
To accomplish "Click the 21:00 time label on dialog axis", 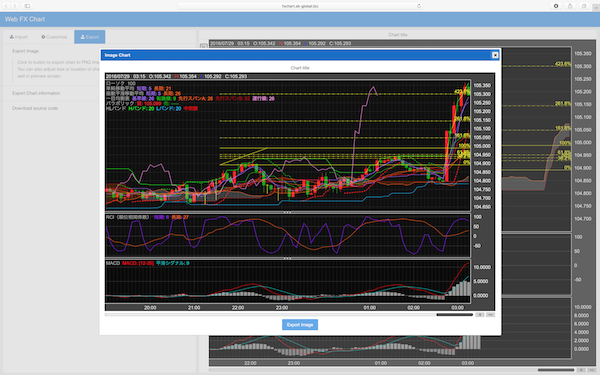I will pyautogui.click(x=194, y=308).
